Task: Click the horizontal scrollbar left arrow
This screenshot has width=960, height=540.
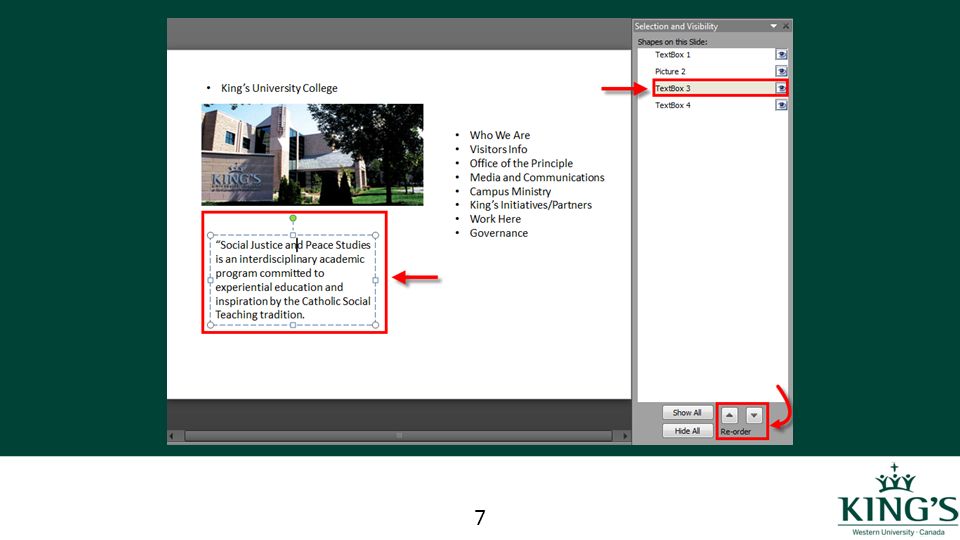Action: [x=172, y=435]
